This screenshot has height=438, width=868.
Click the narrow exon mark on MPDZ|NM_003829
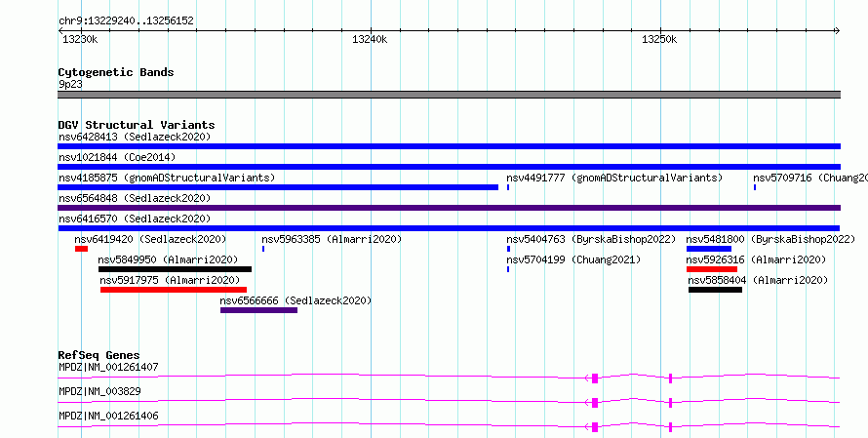(x=670, y=403)
